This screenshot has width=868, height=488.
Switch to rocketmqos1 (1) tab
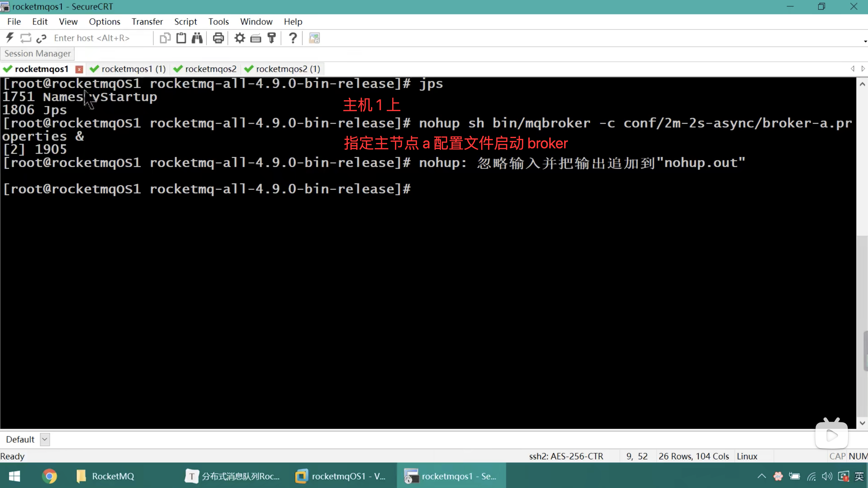(133, 69)
